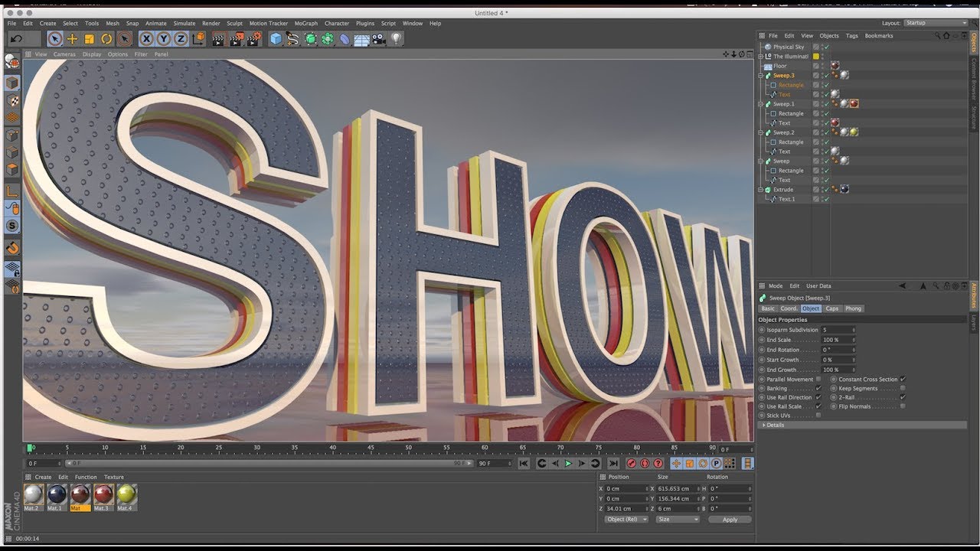Screen dimensions: 980x551
Task: Open the Layout Startup dropdown
Action: [936, 23]
